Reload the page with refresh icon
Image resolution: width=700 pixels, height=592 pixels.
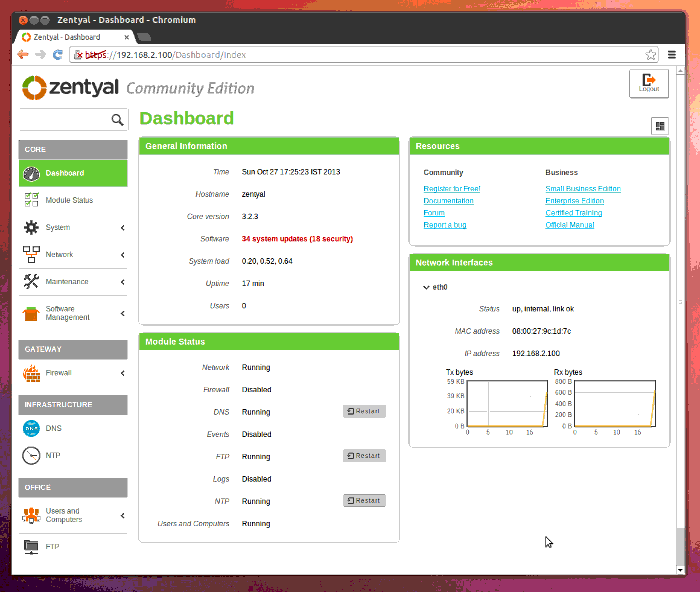point(58,54)
